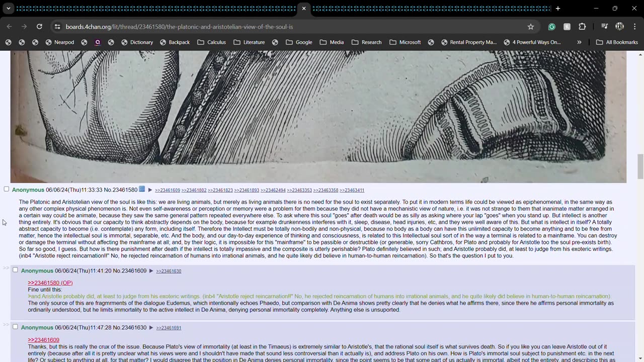The width and height of the screenshot is (644, 362).
Task: Open the Rental Property Ma... bookmark
Action: (468, 42)
